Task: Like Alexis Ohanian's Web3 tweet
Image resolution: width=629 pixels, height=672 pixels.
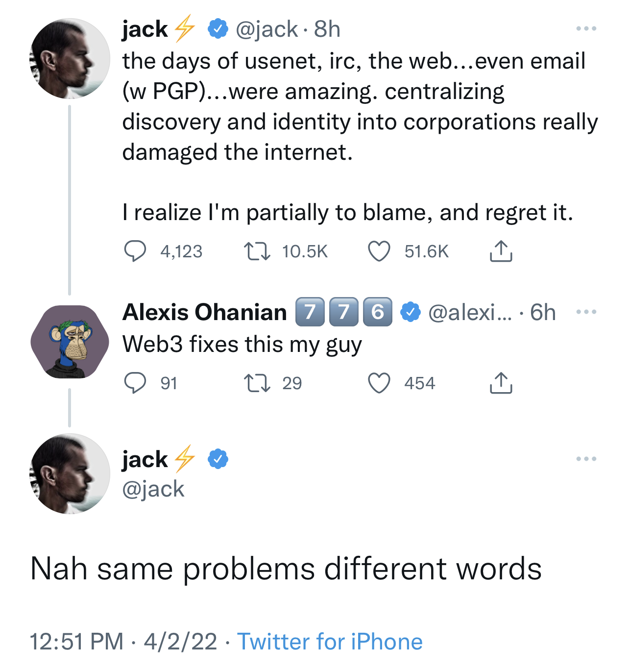Action: tap(379, 383)
